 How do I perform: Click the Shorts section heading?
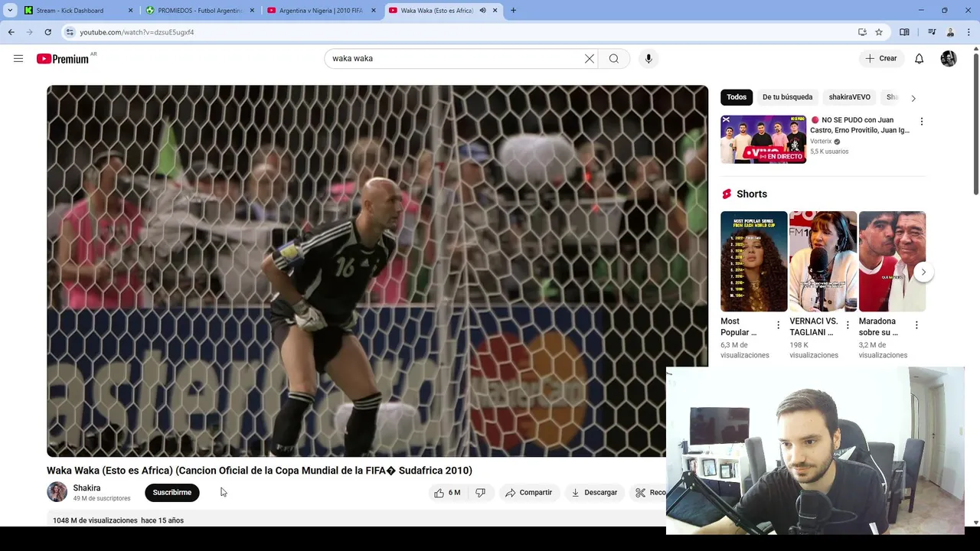[x=752, y=194]
